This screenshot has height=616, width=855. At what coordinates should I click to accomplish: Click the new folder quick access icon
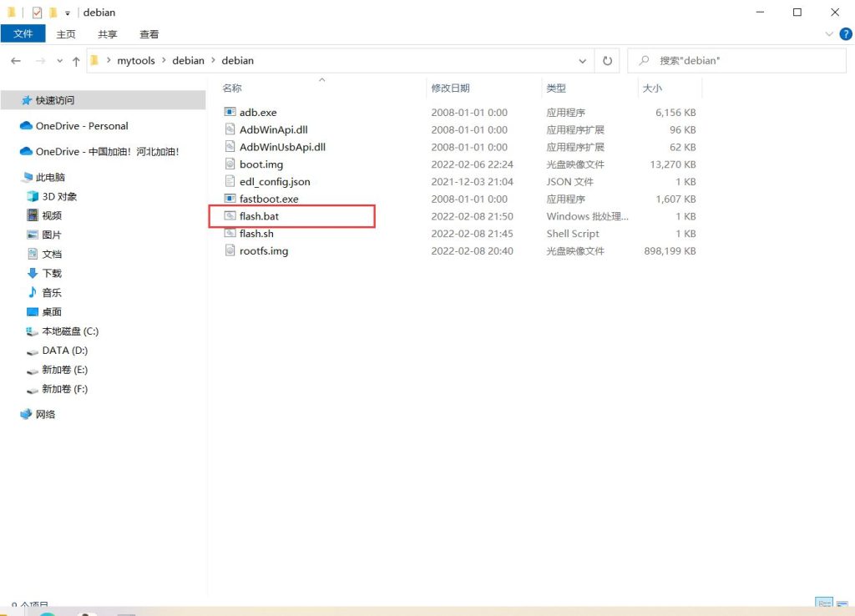(53, 12)
